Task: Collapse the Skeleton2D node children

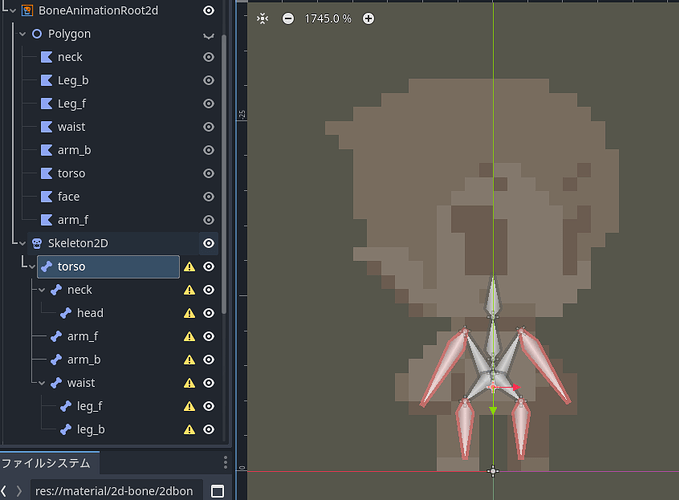Action: pyautogui.click(x=22, y=243)
